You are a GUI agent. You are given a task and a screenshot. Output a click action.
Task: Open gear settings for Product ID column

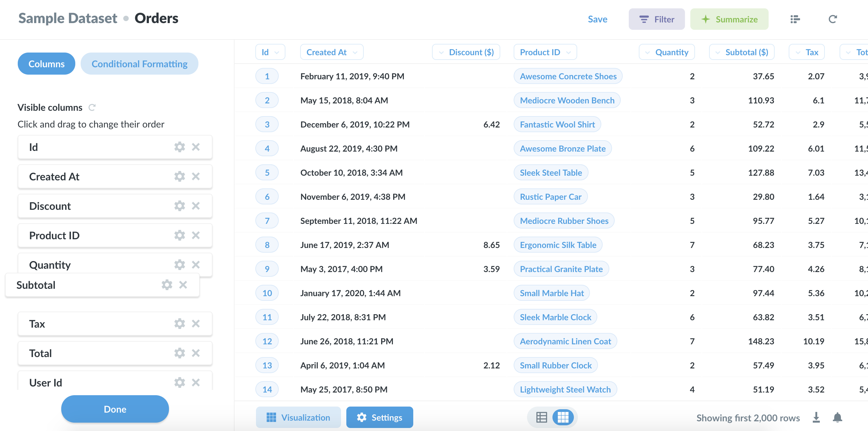179,235
